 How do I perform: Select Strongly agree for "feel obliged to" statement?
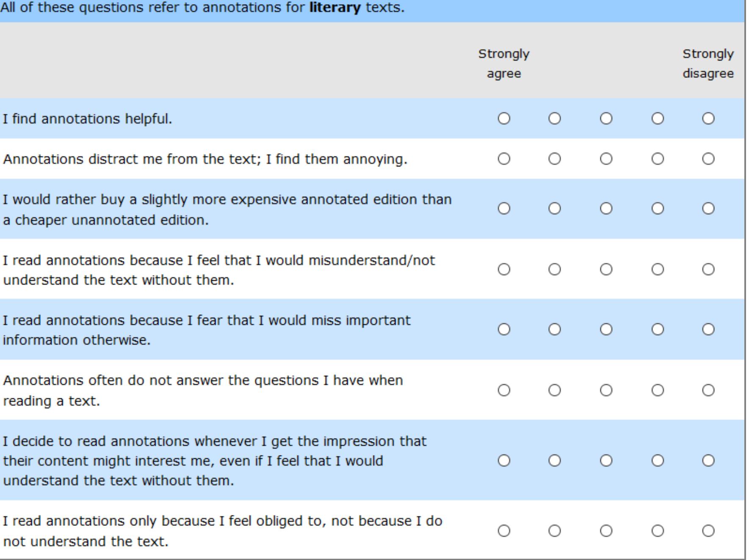504,530
